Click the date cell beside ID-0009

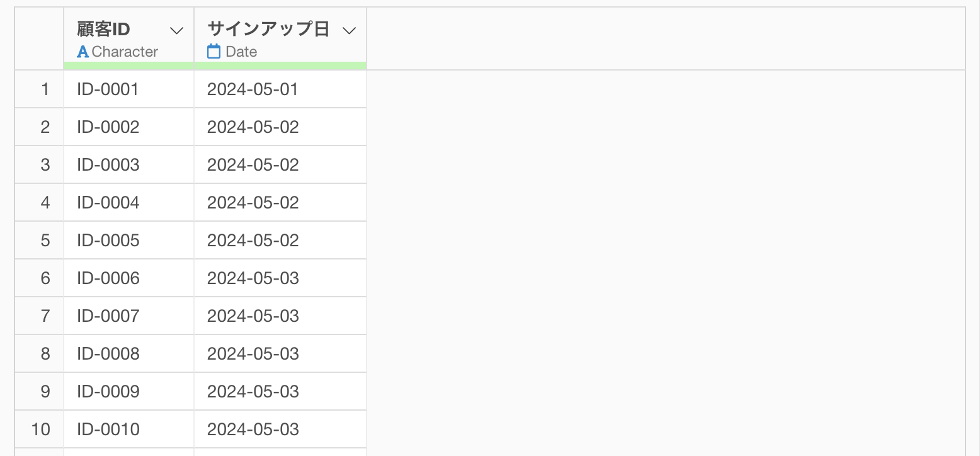(253, 392)
